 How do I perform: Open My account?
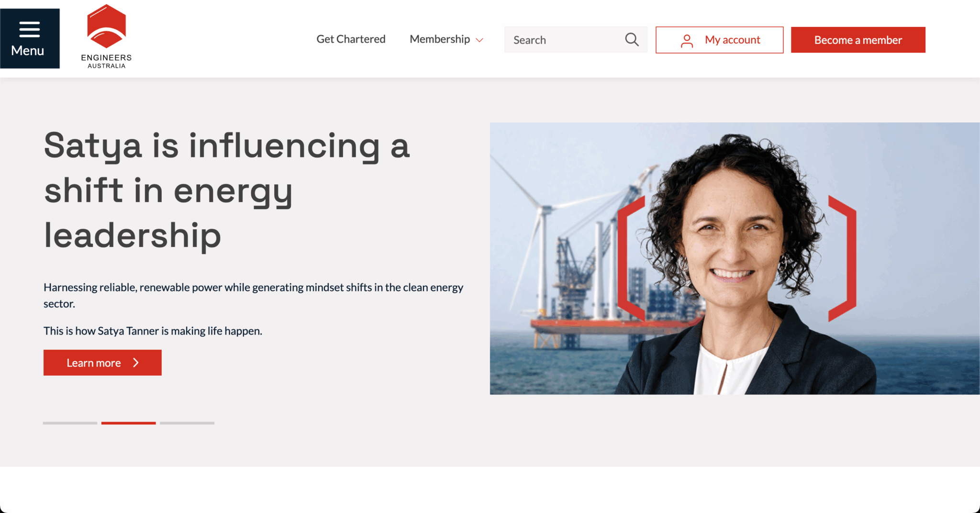pyautogui.click(x=719, y=40)
